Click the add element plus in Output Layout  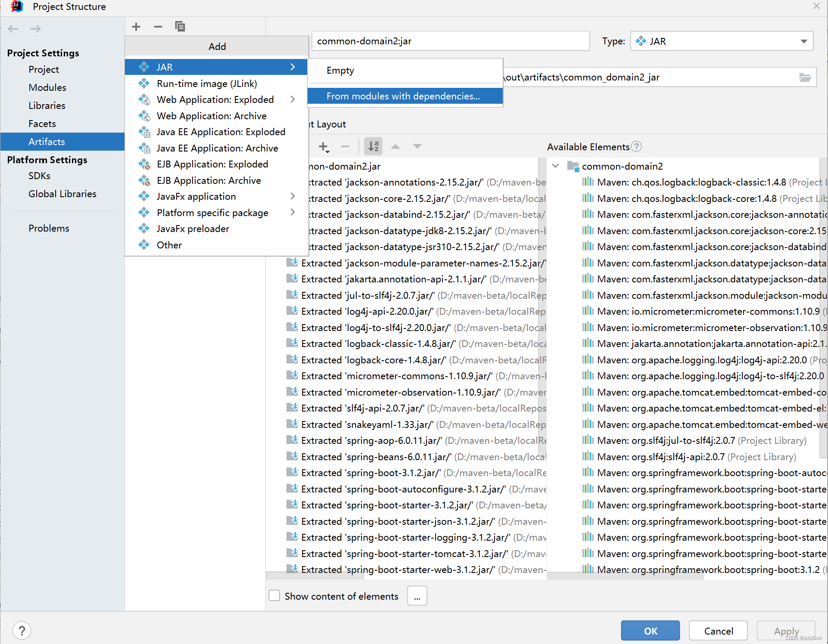tap(324, 147)
